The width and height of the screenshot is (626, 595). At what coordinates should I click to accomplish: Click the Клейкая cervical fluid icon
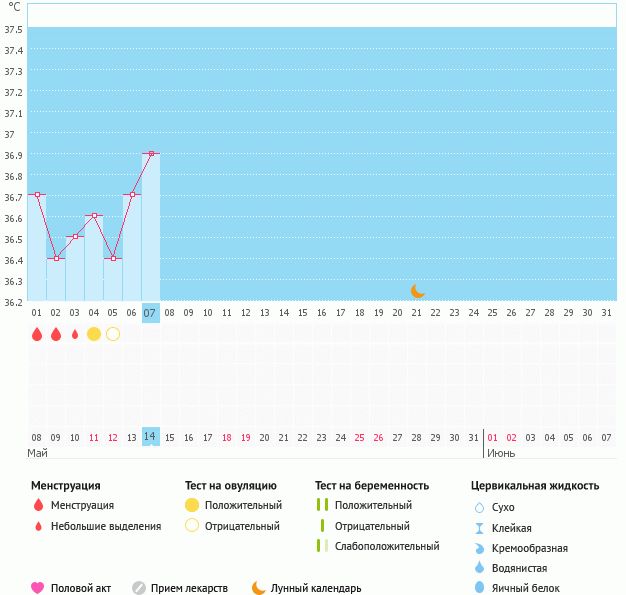(x=479, y=528)
